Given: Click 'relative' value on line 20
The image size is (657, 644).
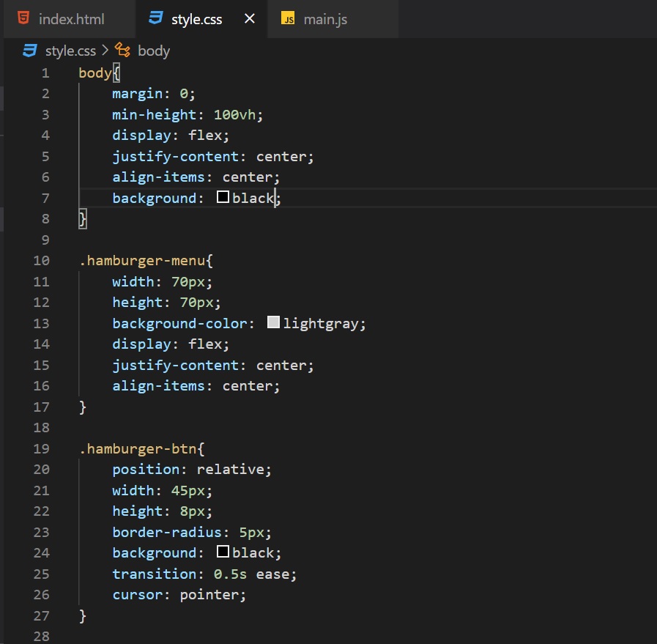Looking at the screenshot, I should [230, 470].
